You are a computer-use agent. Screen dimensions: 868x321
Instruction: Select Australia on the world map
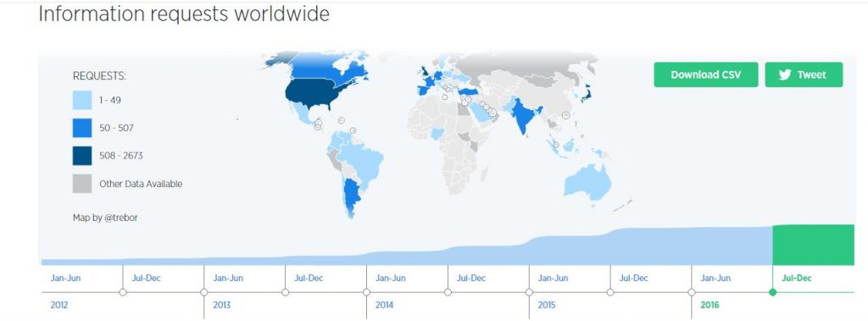(x=588, y=183)
